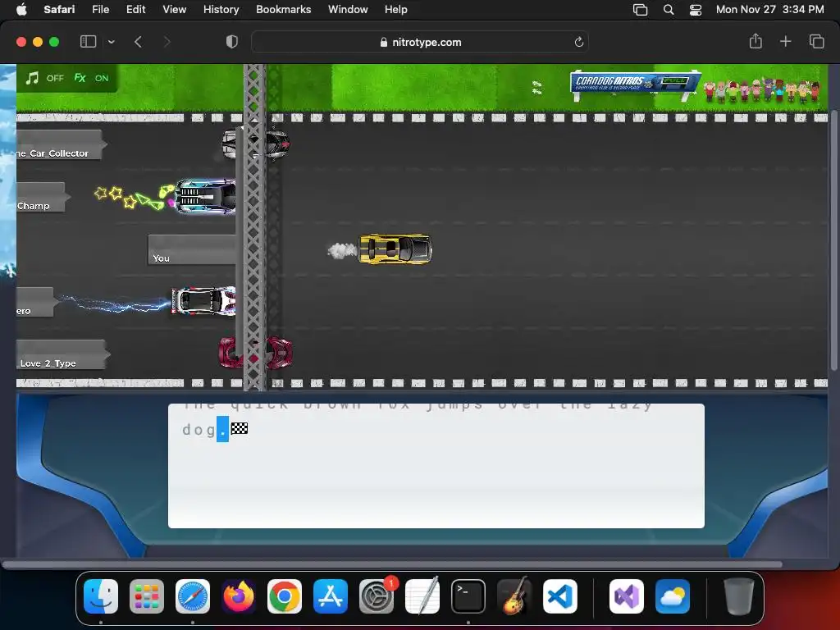Toggle the Fx sound effects setting
The width and height of the screenshot is (840, 630).
(90, 78)
